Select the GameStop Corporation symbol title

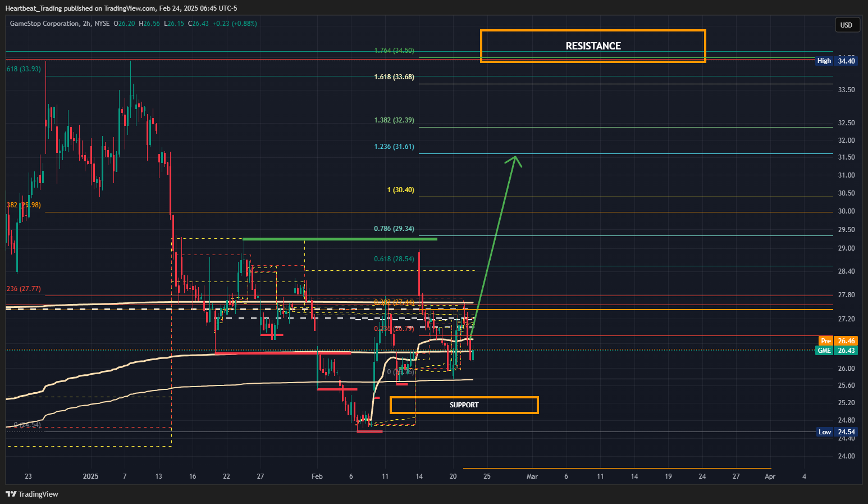(x=45, y=24)
